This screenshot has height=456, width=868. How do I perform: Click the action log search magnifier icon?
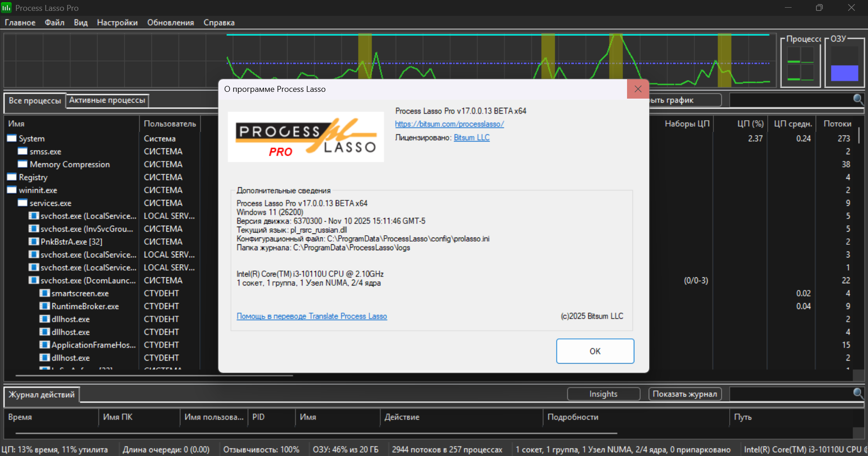[x=858, y=394]
